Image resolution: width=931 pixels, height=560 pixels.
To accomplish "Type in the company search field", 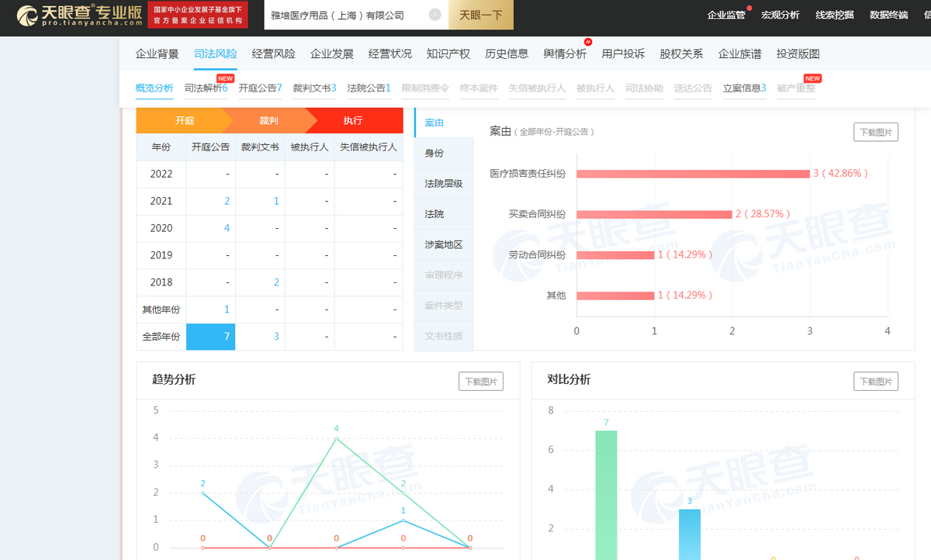I will [x=345, y=16].
